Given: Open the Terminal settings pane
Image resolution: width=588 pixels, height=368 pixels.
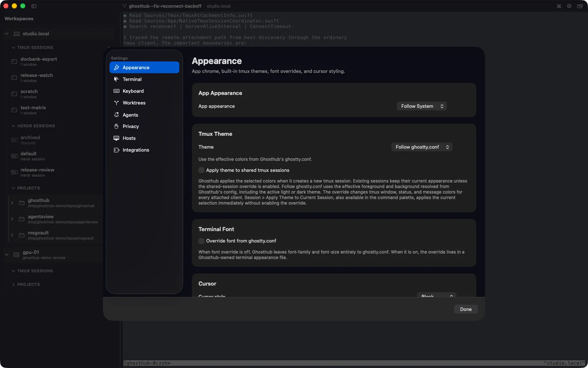Looking at the screenshot, I should pos(144,79).
